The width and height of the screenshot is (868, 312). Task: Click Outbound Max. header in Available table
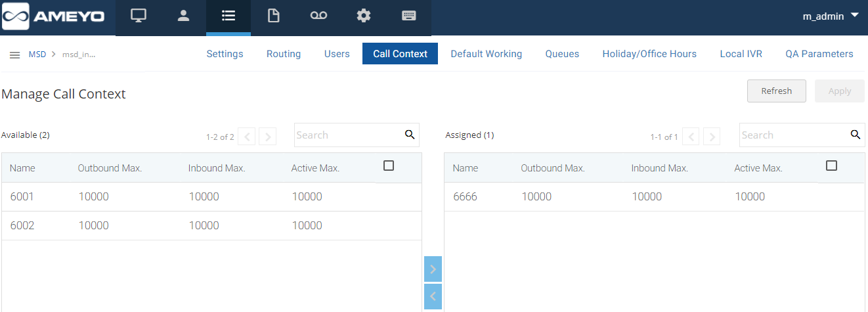110,168
